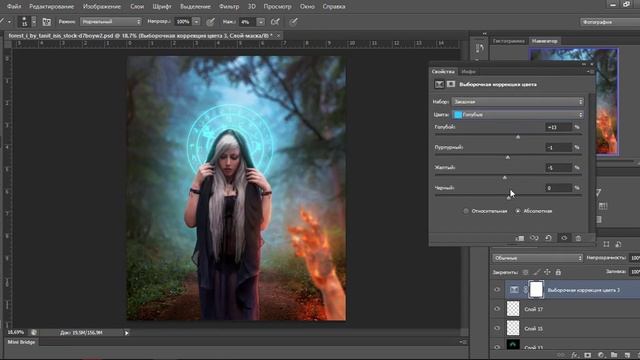Lock image pixels brush icon in Layers

[x=537, y=272]
